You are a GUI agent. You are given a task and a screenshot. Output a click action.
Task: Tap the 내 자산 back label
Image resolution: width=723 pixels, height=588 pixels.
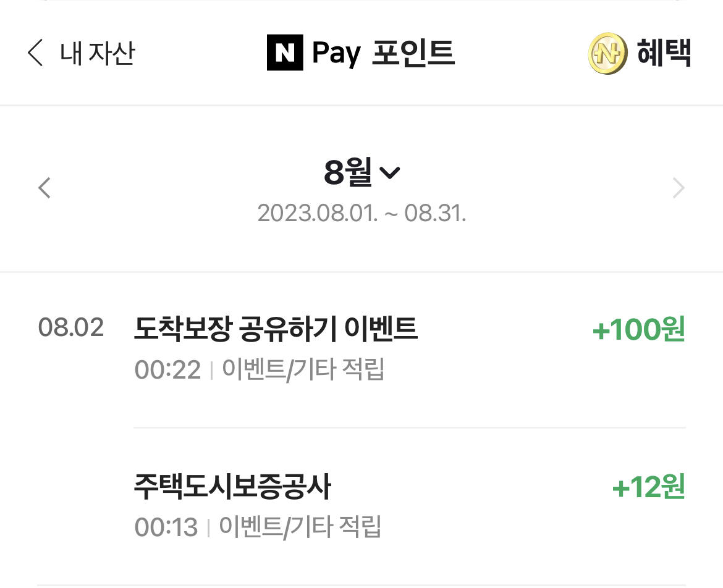(x=97, y=52)
